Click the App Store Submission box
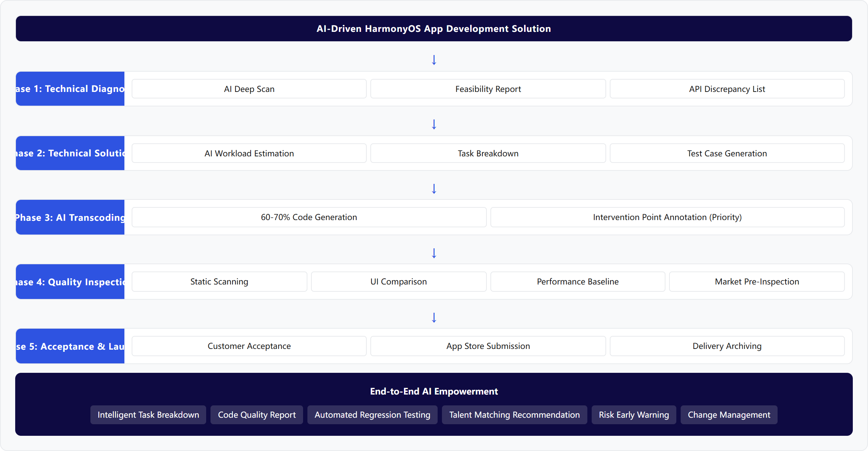This screenshot has width=868, height=451. pyautogui.click(x=488, y=346)
